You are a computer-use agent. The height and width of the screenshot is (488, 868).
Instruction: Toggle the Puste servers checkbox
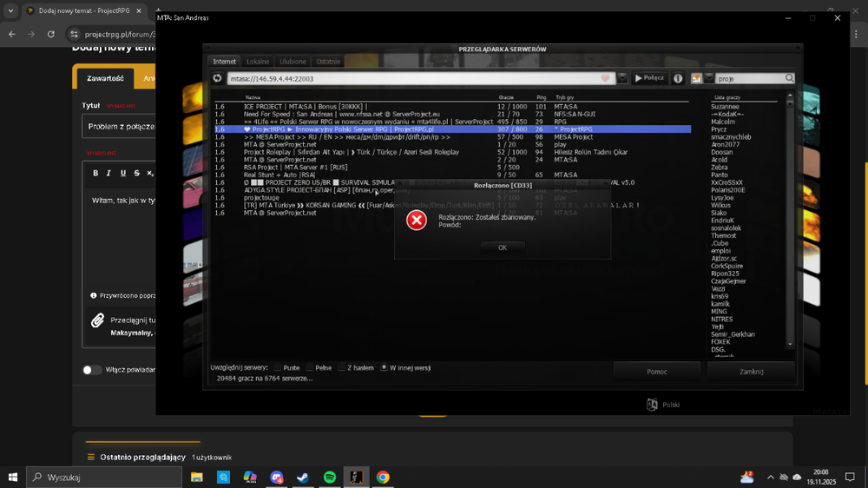278,367
